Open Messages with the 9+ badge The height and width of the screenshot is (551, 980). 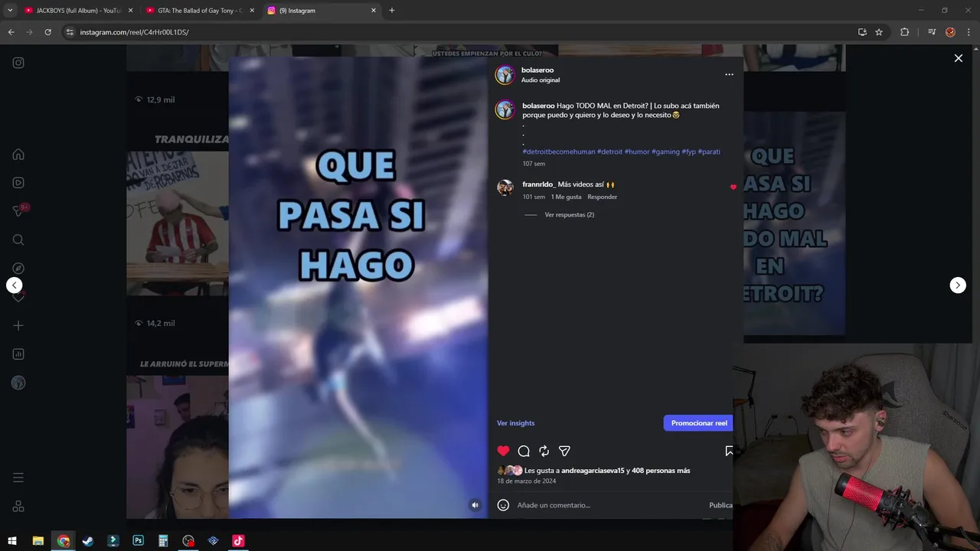(18, 211)
